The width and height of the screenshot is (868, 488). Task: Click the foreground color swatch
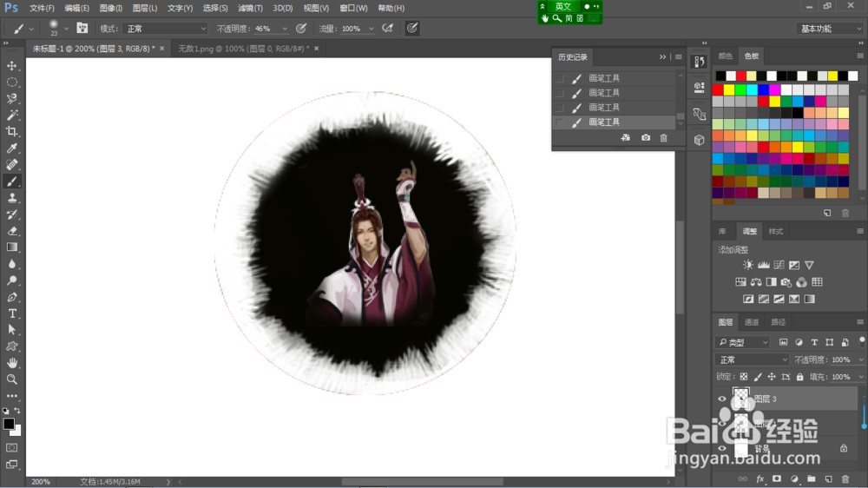pyautogui.click(x=9, y=424)
